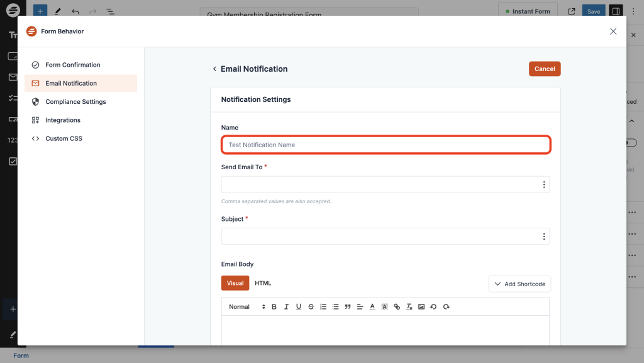This screenshot has width=644, height=363.
Task: Insert a blockquote in email body
Action: 348,307
